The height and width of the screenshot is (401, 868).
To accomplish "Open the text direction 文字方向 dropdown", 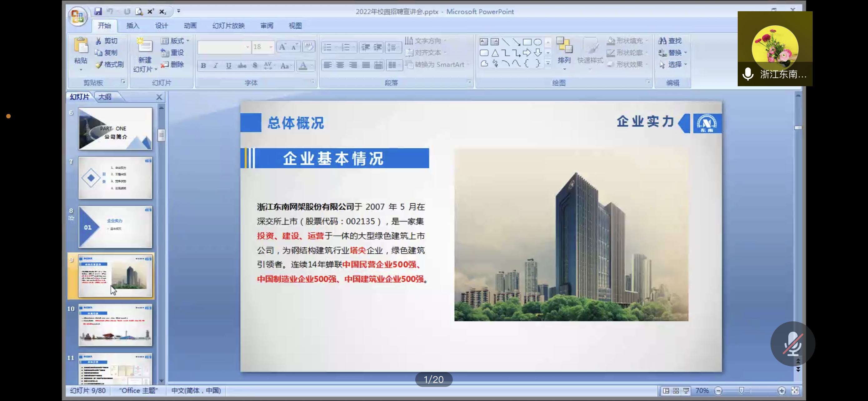I will coord(426,41).
